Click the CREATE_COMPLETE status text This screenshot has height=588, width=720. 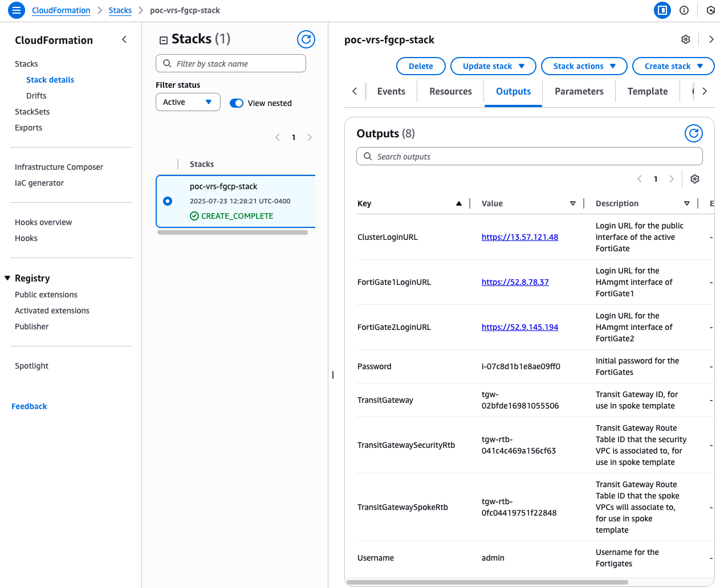click(x=237, y=216)
